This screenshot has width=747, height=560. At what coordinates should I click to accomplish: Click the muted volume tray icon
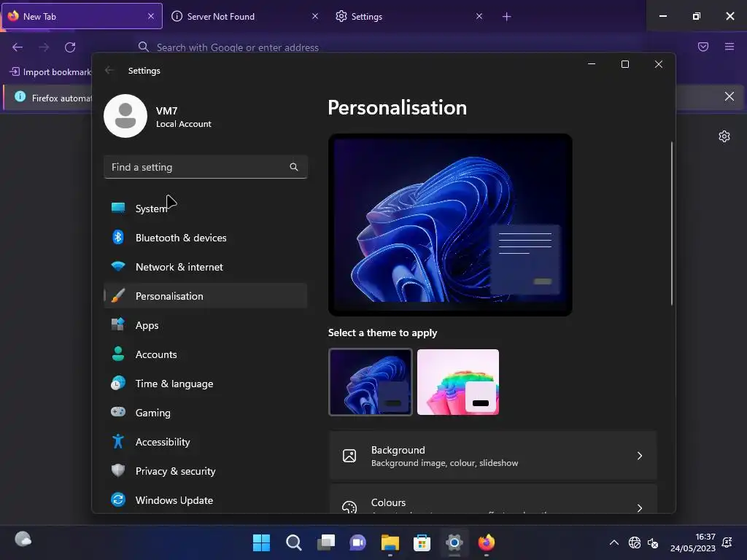point(653,542)
